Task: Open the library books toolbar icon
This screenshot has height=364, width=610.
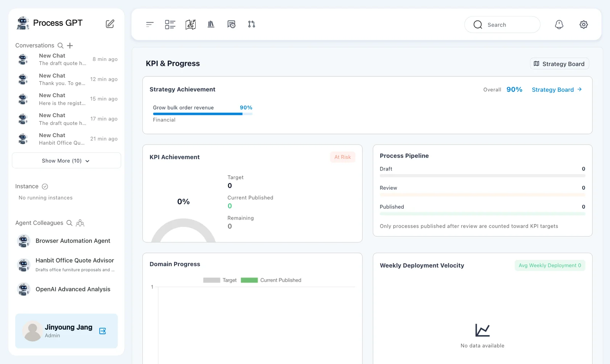Action: [x=211, y=24]
